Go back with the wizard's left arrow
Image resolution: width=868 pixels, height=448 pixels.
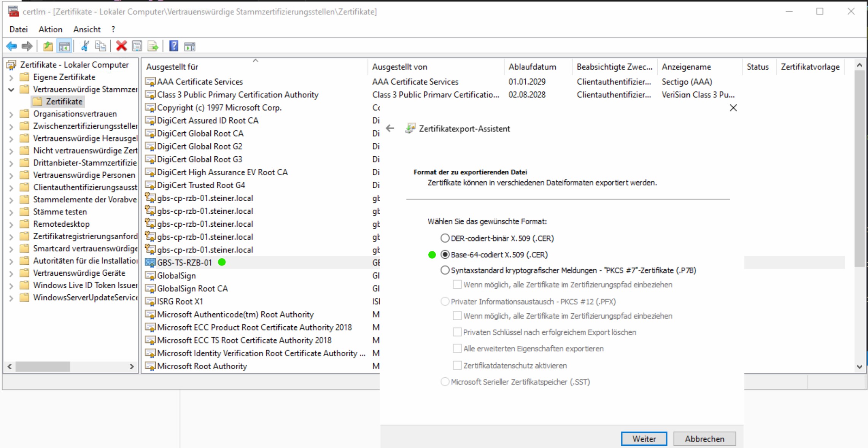(x=390, y=129)
